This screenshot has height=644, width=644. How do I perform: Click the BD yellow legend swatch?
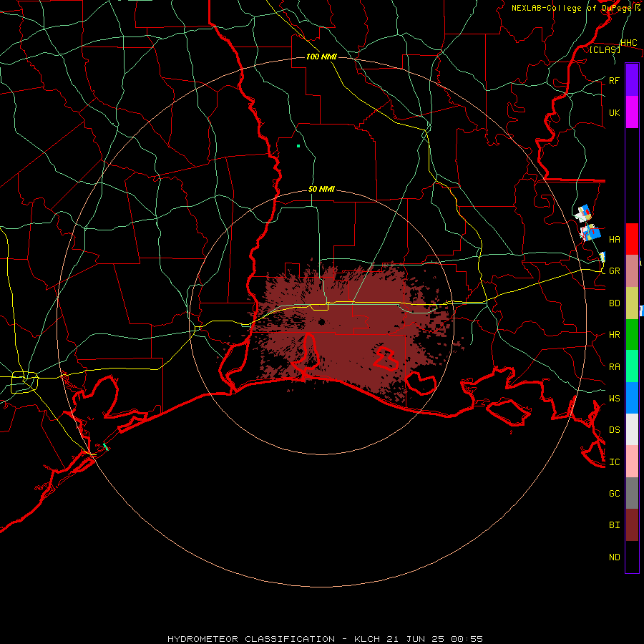[632, 303]
